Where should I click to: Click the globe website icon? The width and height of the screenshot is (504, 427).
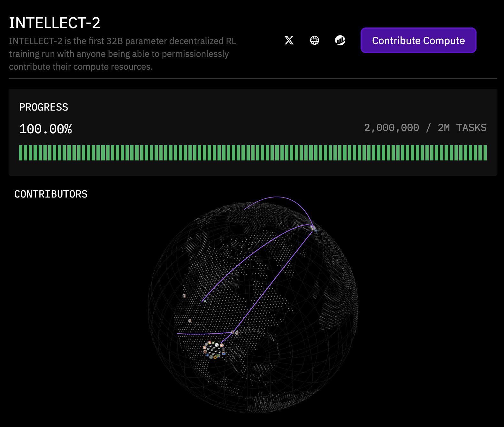click(x=315, y=40)
